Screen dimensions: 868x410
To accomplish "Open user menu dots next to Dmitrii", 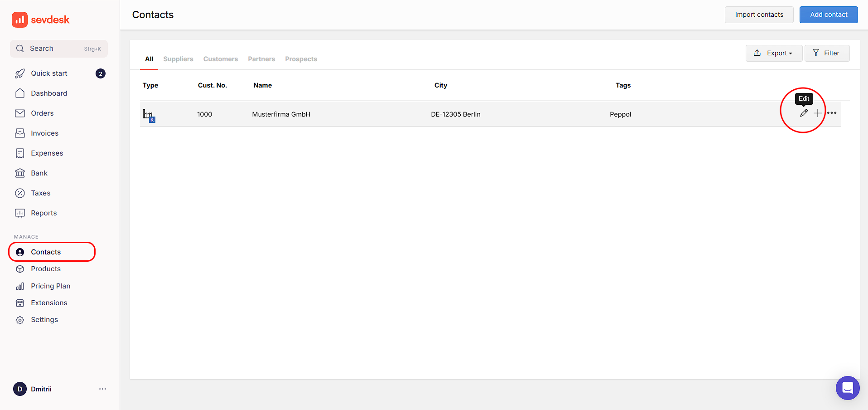I will point(102,389).
